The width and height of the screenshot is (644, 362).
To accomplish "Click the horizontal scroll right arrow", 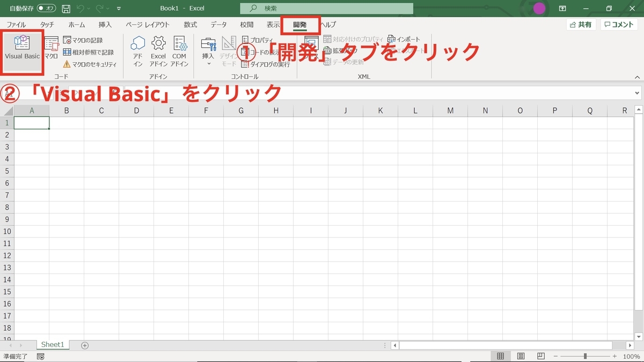I will [630, 345].
